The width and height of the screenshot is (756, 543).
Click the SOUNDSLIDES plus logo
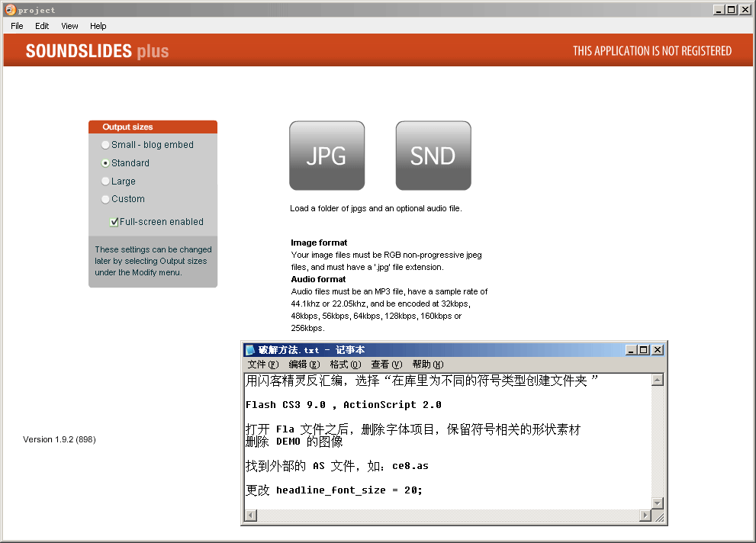pyautogui.click(x=97, y=50)
